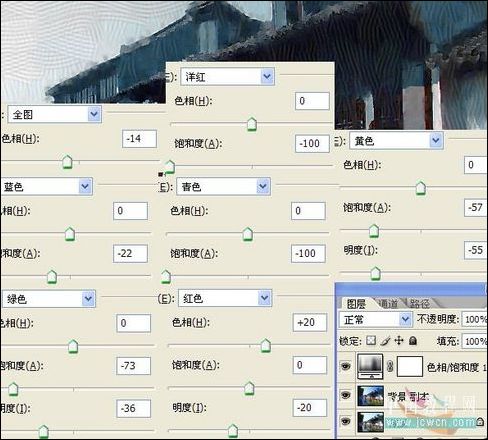
Task: Click the 青色 hue slider handle
Action: [247, 234]
